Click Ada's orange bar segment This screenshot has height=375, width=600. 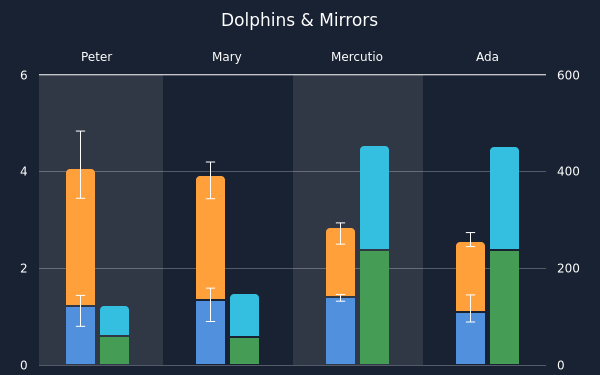pos(471,277)
